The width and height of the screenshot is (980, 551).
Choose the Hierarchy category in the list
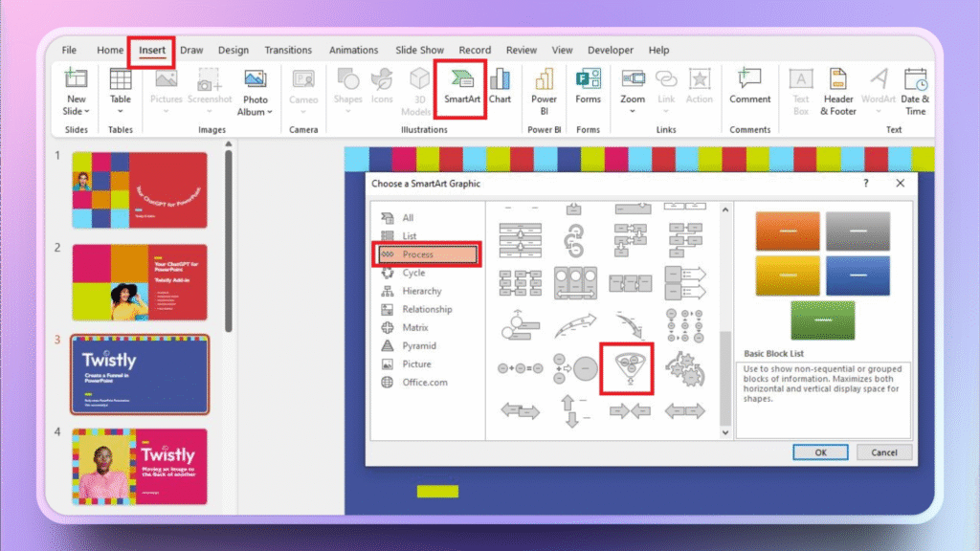coord(421,291)
